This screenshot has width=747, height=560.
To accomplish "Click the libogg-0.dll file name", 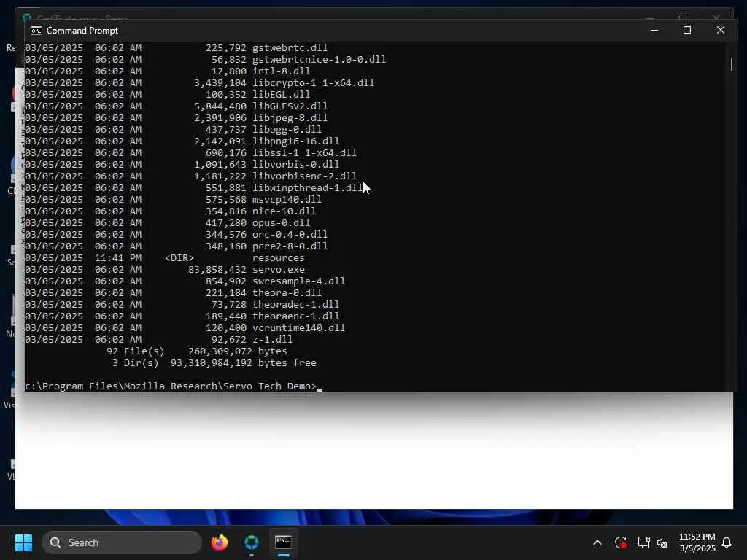I will [287, 130].
